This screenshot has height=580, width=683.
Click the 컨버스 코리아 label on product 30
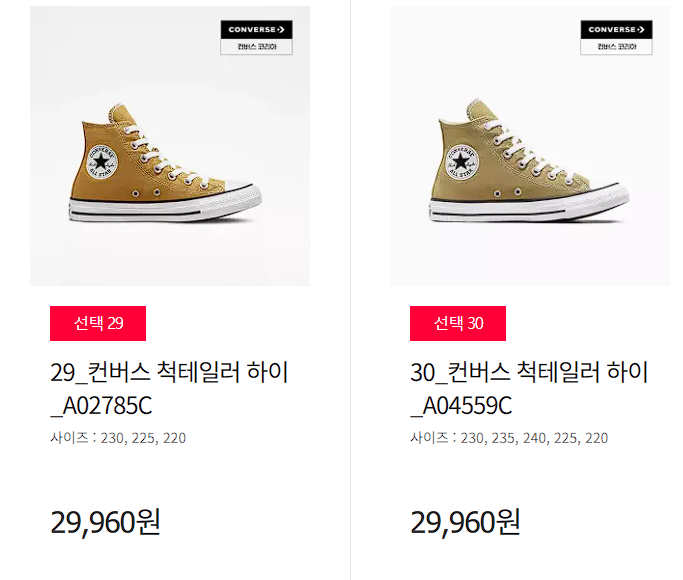click(x=616, y=47)
